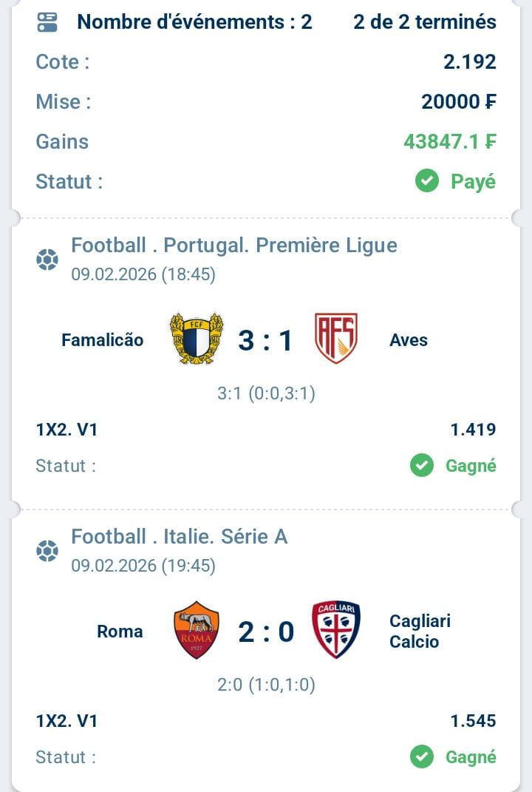Viewport: 532px width, 792px height.
Task: Click the football icon beside Italie Série A
Action: (x=47, y=551)
